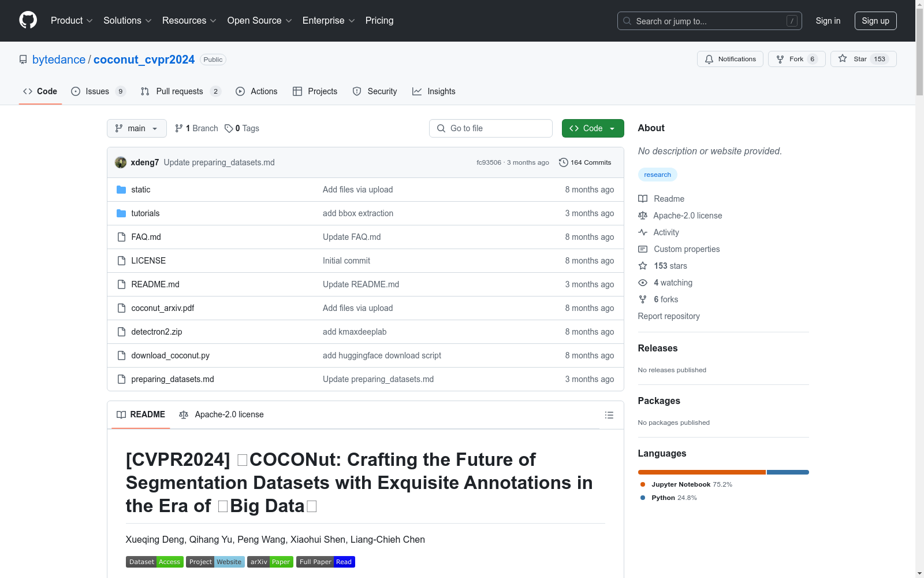Click Report repository link

coord(669,316)
